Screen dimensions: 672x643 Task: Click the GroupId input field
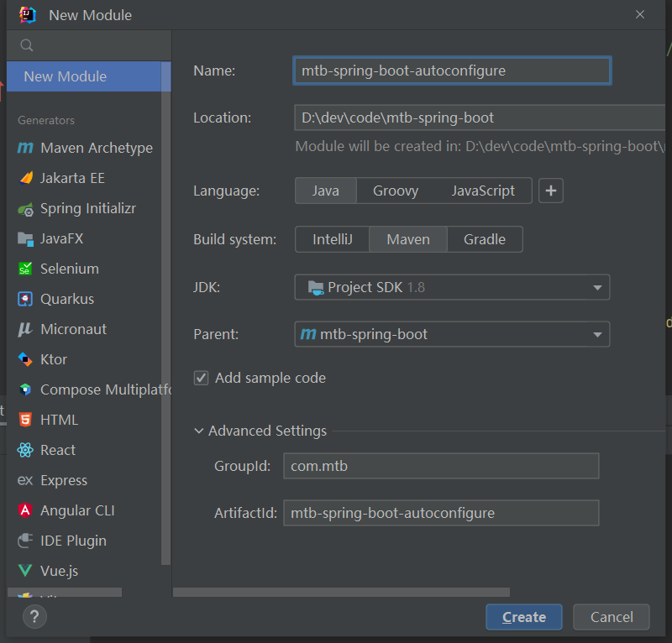click(x=441, y=466)
